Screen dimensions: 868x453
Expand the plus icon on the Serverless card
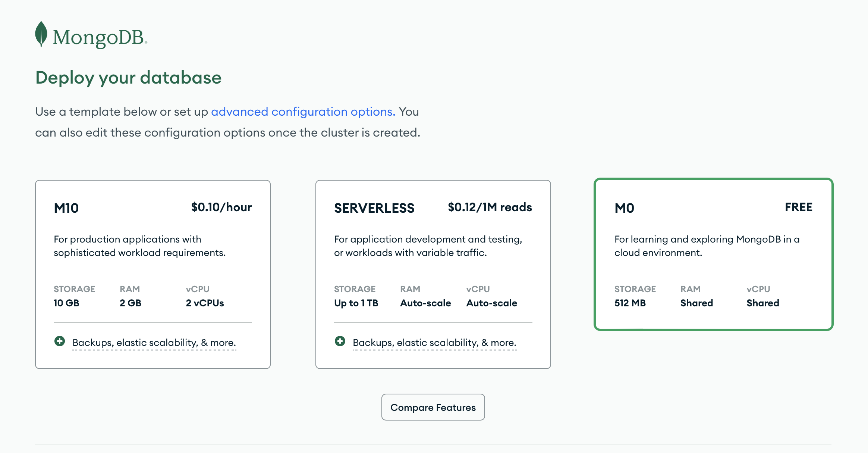(340, 341)
